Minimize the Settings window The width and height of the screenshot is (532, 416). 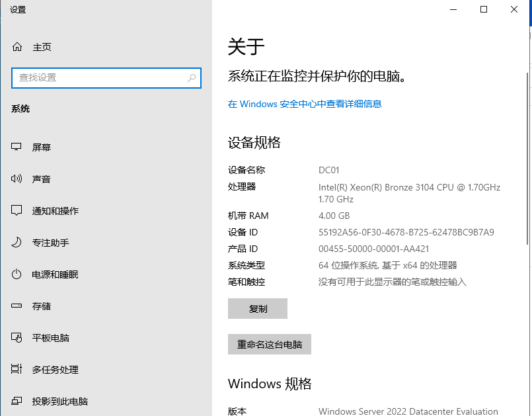click(x=453, y=9)
